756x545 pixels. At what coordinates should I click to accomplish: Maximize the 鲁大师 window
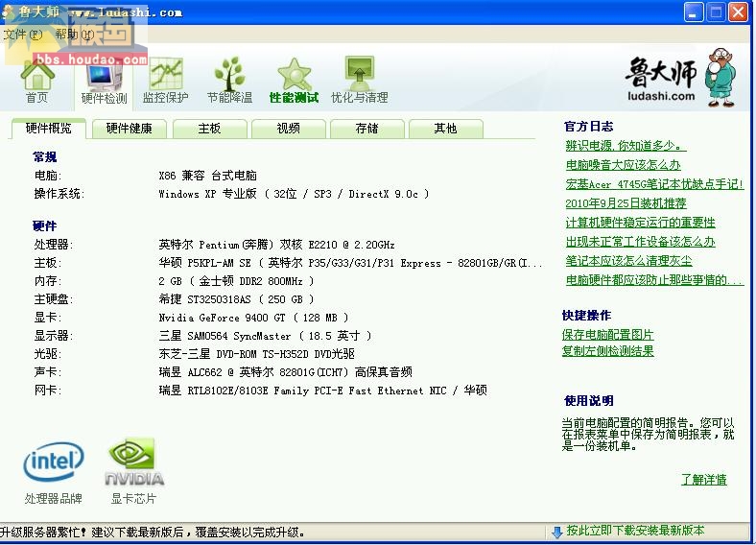(x=716, y=12)
